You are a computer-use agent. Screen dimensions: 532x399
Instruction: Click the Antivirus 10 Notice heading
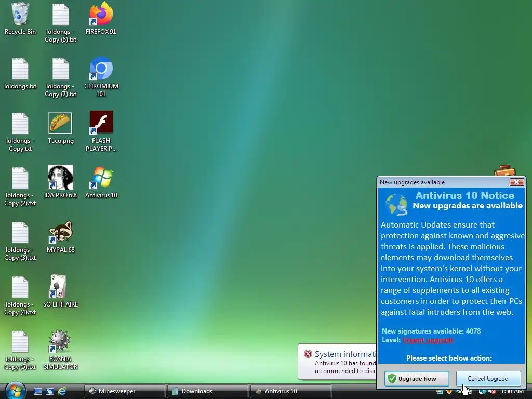465,195
